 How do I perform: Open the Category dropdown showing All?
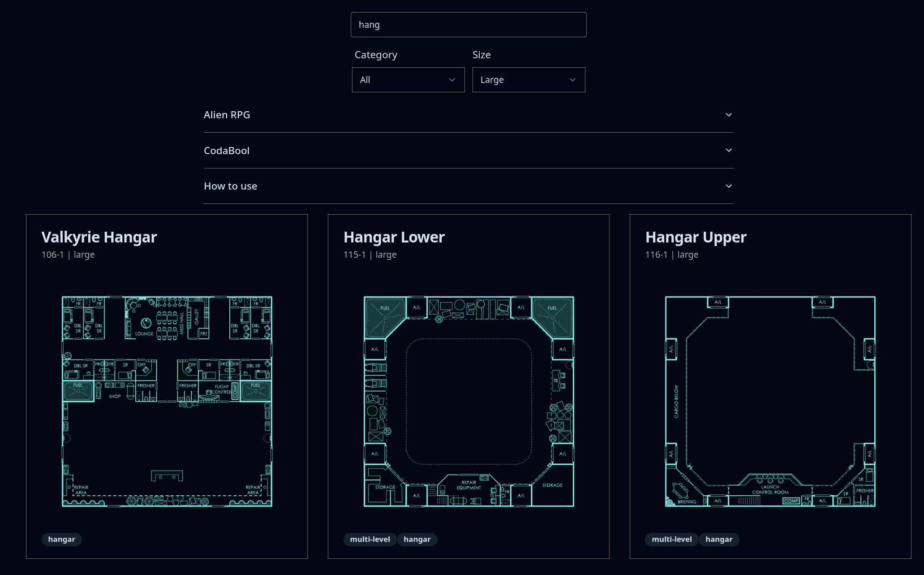408,80
